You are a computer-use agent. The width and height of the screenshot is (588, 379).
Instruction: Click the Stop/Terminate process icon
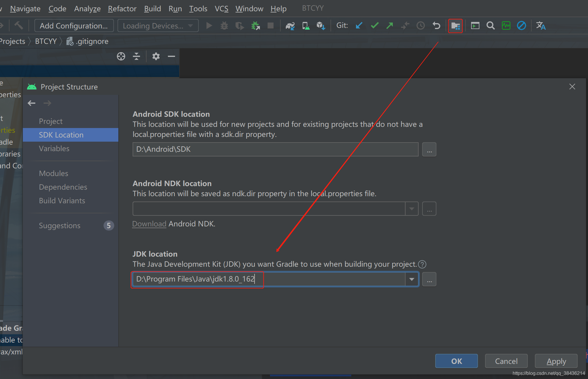coord(271,26)
